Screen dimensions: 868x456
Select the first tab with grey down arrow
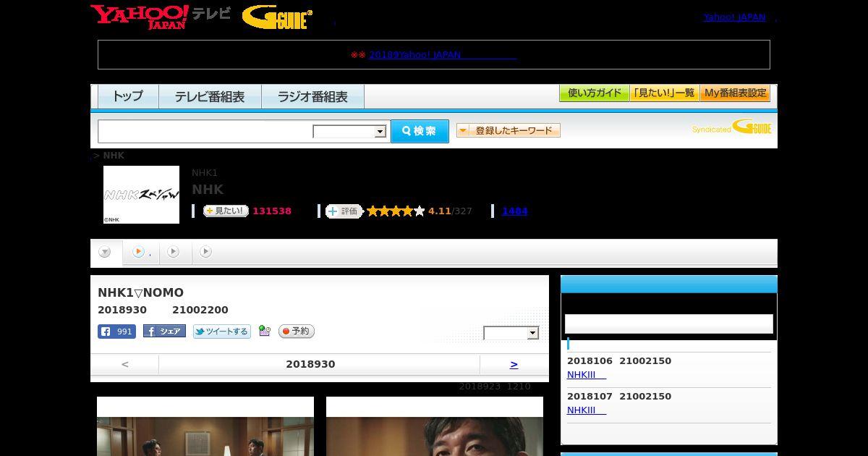106,252
